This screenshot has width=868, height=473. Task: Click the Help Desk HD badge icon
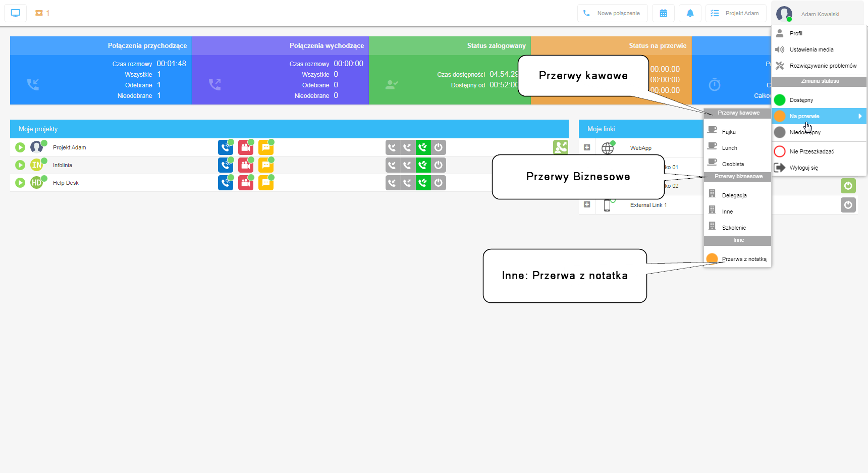[36, 183]
